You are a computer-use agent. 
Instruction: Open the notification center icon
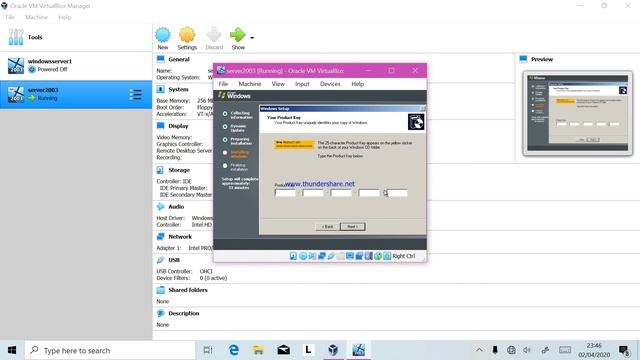tap(624, 350)
